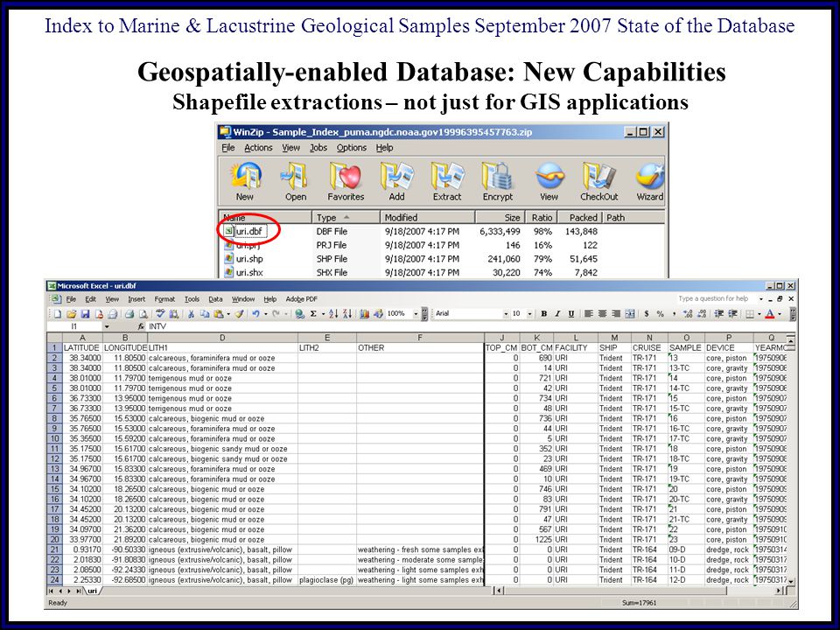
Task: Open the Data menu in Excel
Action: (215, 299)
